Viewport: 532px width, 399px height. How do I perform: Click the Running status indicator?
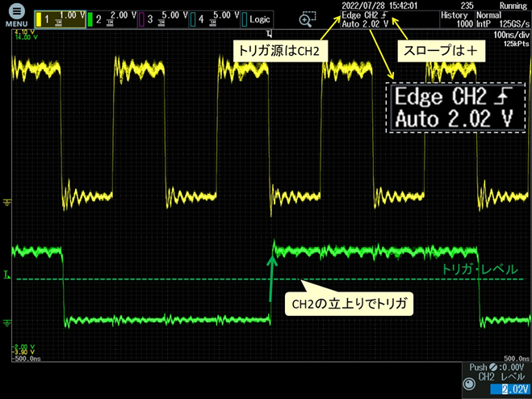[x=513, y=6]
